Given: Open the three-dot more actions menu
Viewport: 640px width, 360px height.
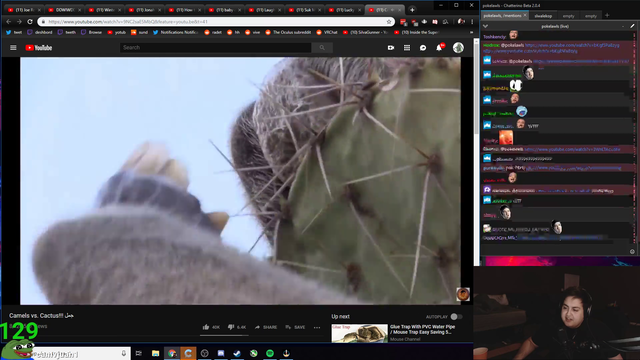Looking at the screenshot, I should coord(317,327).
